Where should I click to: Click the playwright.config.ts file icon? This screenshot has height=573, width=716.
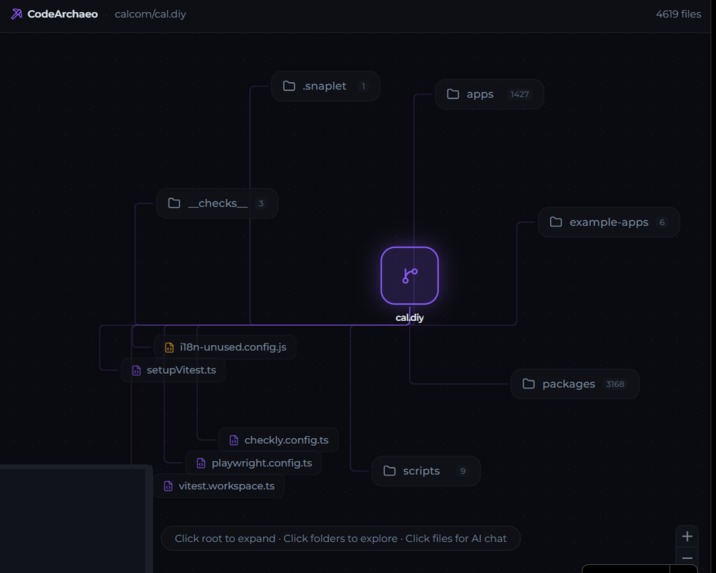201,463
